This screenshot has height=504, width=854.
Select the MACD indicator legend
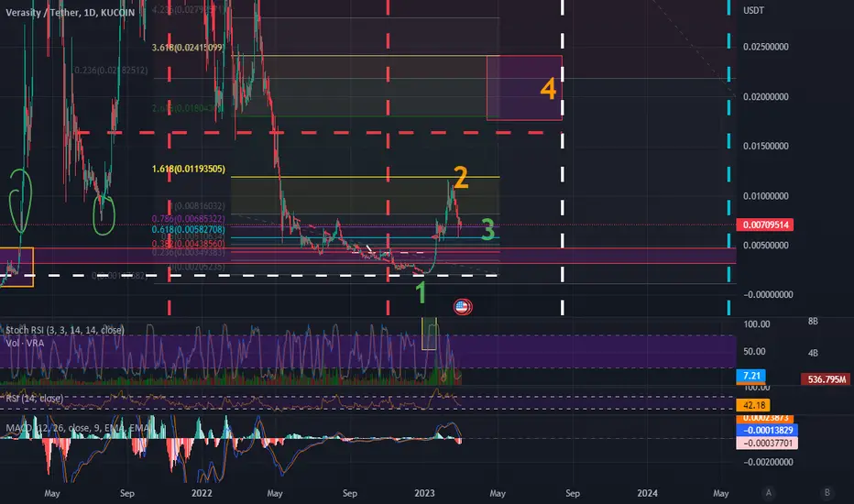tap(77, 428)
